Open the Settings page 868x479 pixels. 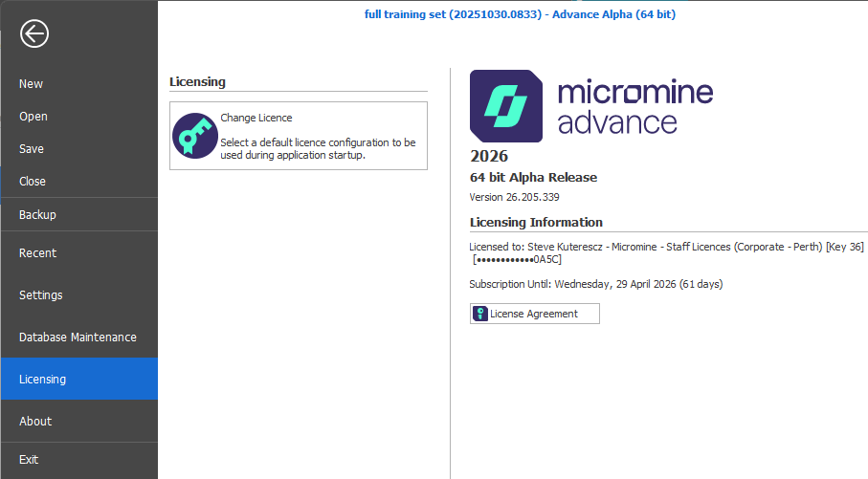(79, 294)
